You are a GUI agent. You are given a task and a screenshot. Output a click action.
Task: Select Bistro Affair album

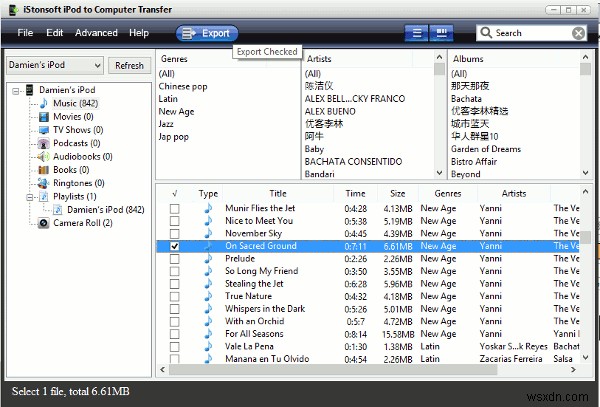474,161
